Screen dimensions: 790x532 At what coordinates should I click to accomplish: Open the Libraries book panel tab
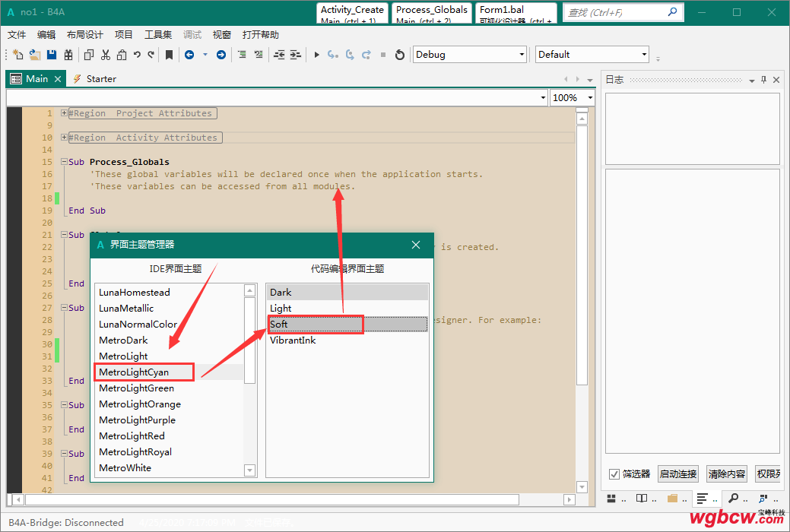(x=642, y=499)
